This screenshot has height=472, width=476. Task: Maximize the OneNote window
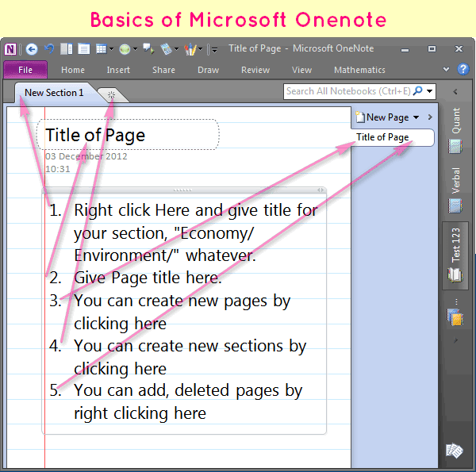click(x=432, y=49)
